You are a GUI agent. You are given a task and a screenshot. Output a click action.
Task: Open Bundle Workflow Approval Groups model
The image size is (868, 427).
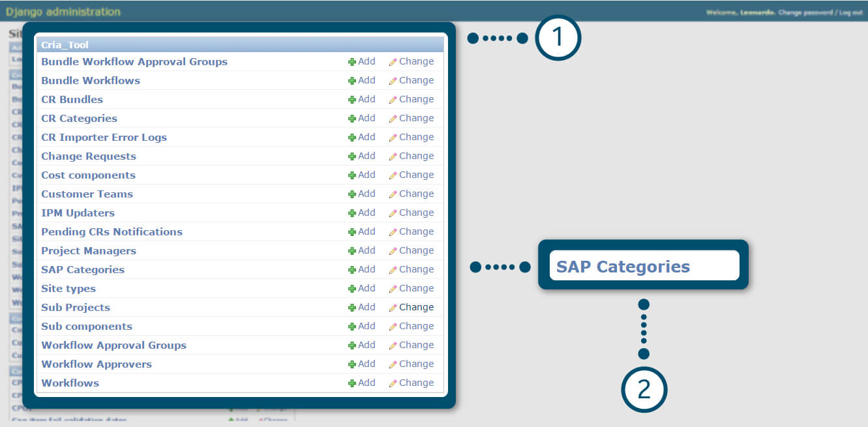[134, 62]
